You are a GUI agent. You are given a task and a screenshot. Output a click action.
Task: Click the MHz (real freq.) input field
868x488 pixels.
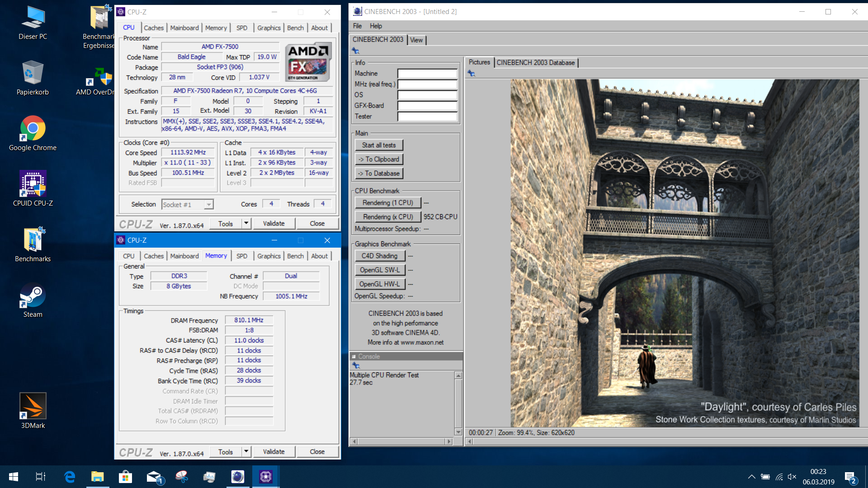[427, 84]
